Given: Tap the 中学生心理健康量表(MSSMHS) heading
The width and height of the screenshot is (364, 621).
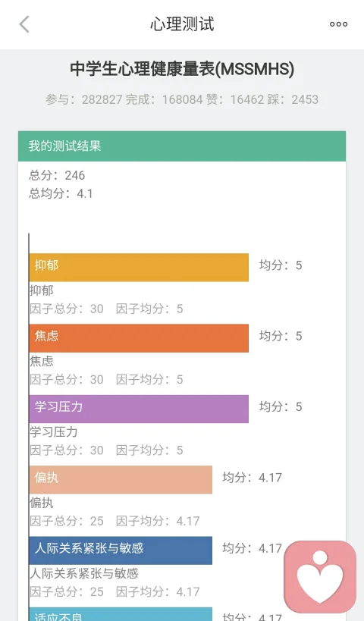Looking at the screenshot, I should 182,69.
